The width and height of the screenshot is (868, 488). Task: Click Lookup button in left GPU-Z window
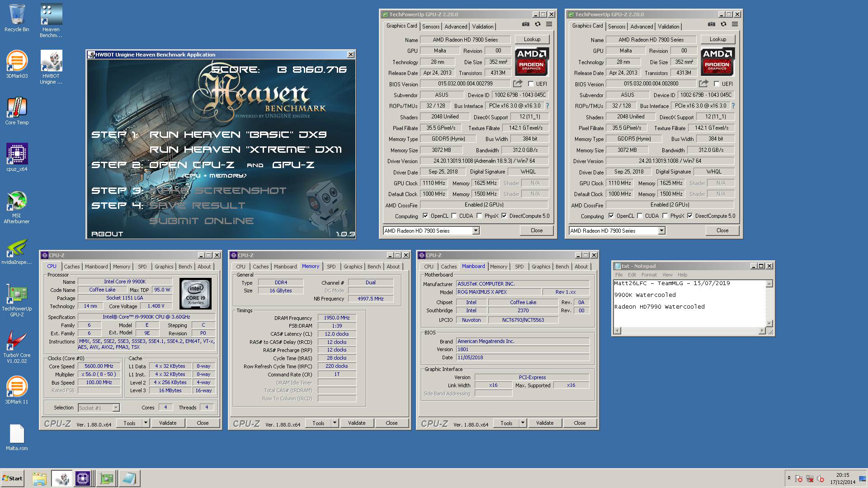(x=532, y=39)
